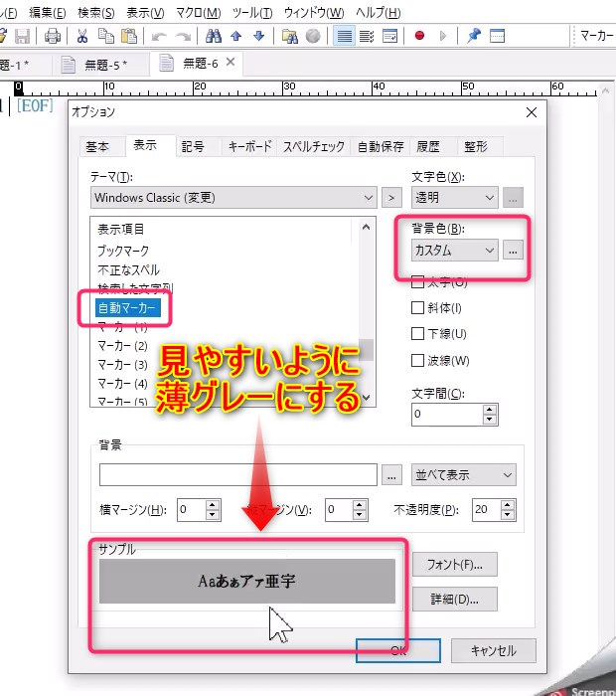This screenshot has height=696, width=616.
Task: Click the 詳細(D)... button
Action: (455, 600)
